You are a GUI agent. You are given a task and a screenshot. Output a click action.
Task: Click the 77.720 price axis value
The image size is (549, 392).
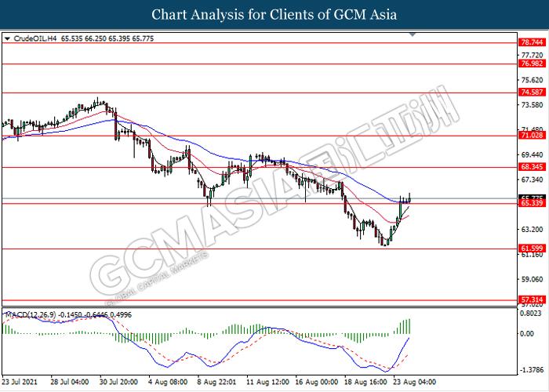click(533, 55)
